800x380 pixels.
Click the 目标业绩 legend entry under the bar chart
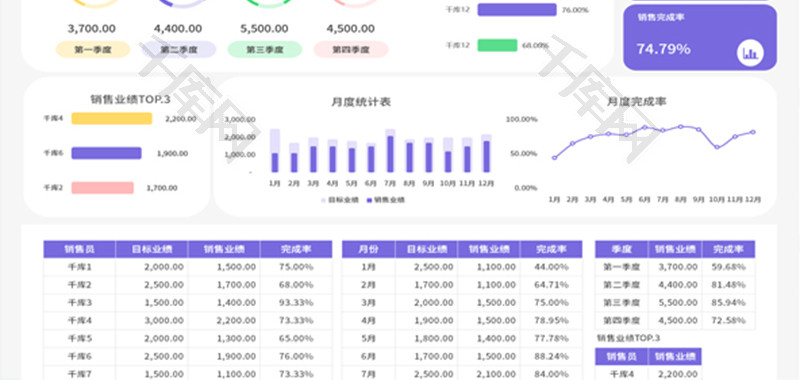[x=340, y=200]
